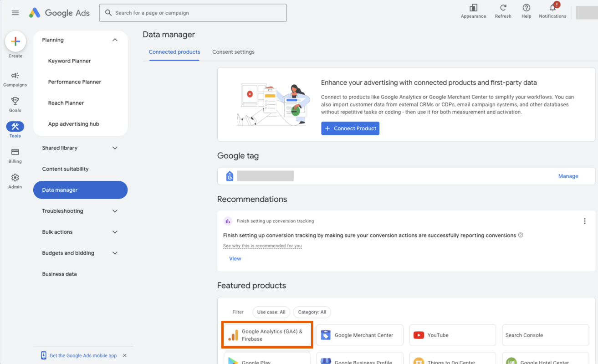
Task: Click the mobile app phone icon
Action: click(44, 355)
